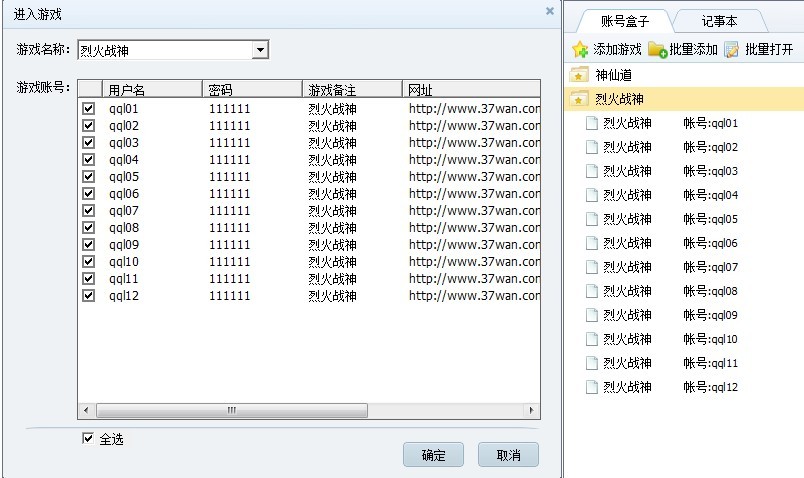804x478 pixels.
Task: Uncheck the checkbox for user qql10
Action: click(x=89, y=262)
